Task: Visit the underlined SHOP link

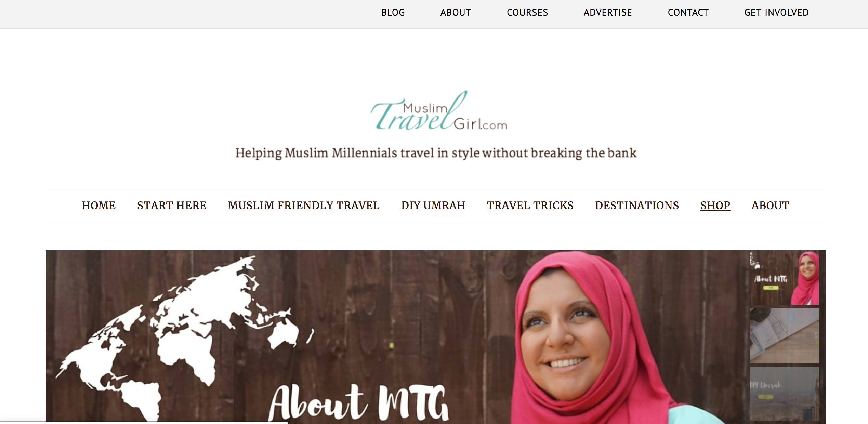Action: (715, 206)
